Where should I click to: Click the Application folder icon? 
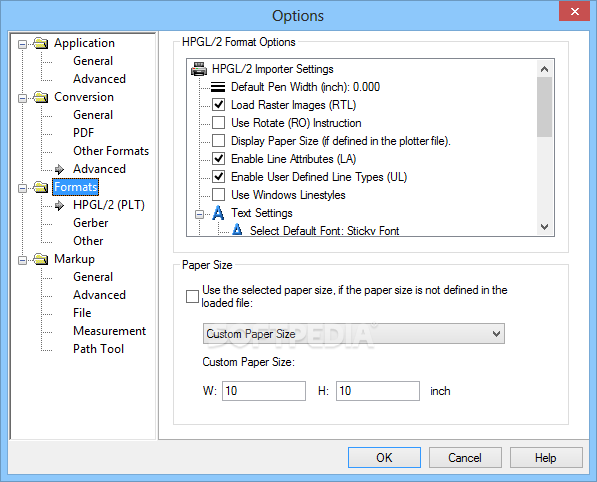click(x=41, y=43)
